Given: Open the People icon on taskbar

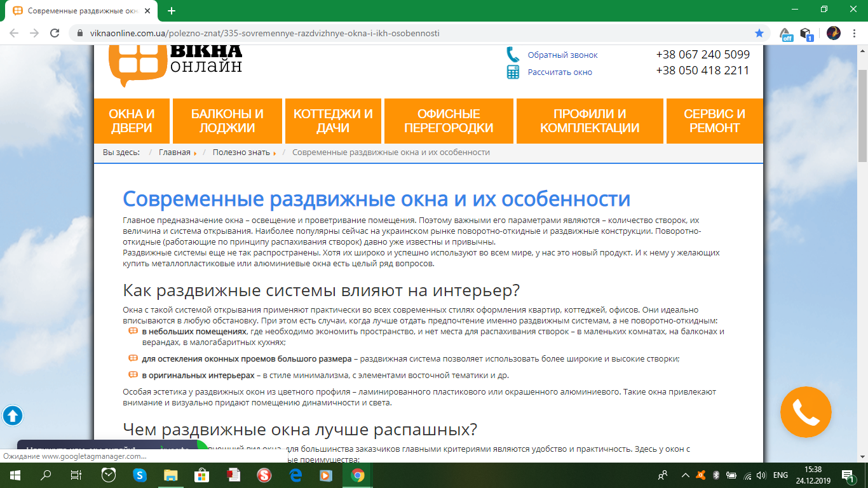Looking at the screenshot, I should [x=663, y=475].
